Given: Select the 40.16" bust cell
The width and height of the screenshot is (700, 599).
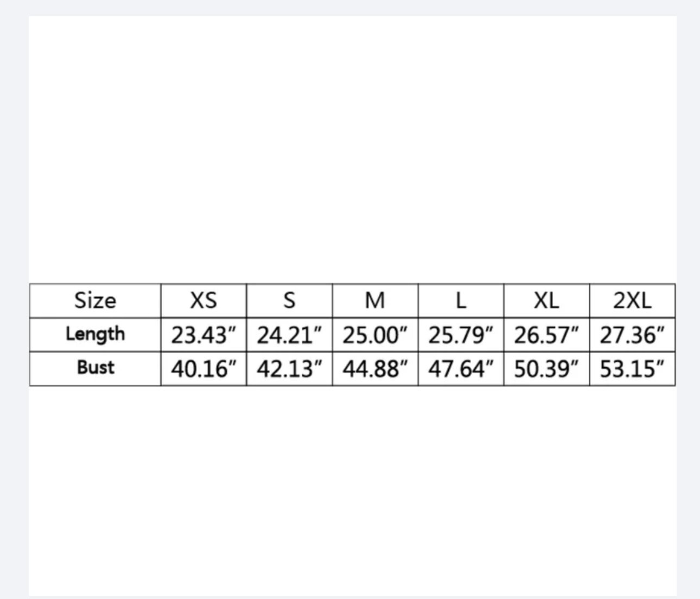Looking at the screenshot, I should [x=203, y=369].
